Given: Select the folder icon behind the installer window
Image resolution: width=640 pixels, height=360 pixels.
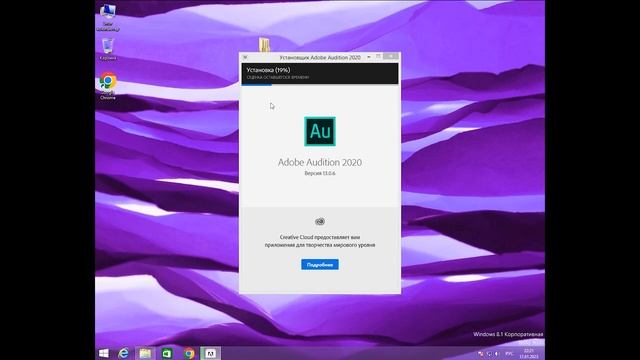Looking at the screenshot, I should (x=264, y=44).
